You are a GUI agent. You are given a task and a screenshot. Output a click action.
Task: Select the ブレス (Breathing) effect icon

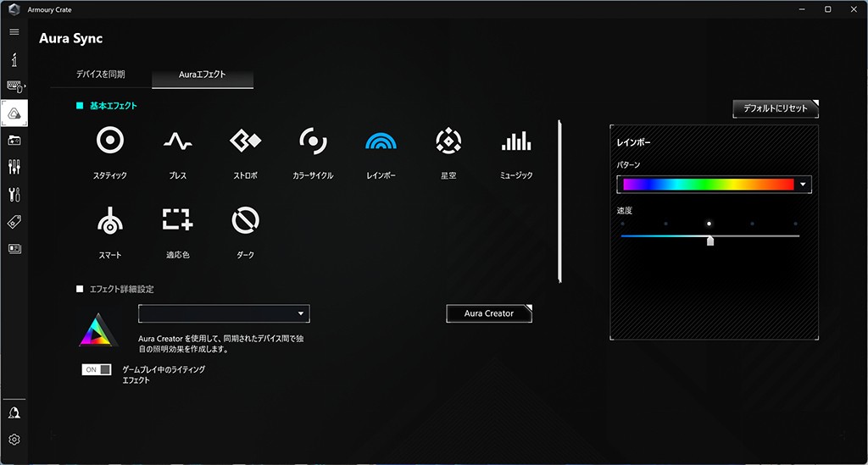(178, 141)
